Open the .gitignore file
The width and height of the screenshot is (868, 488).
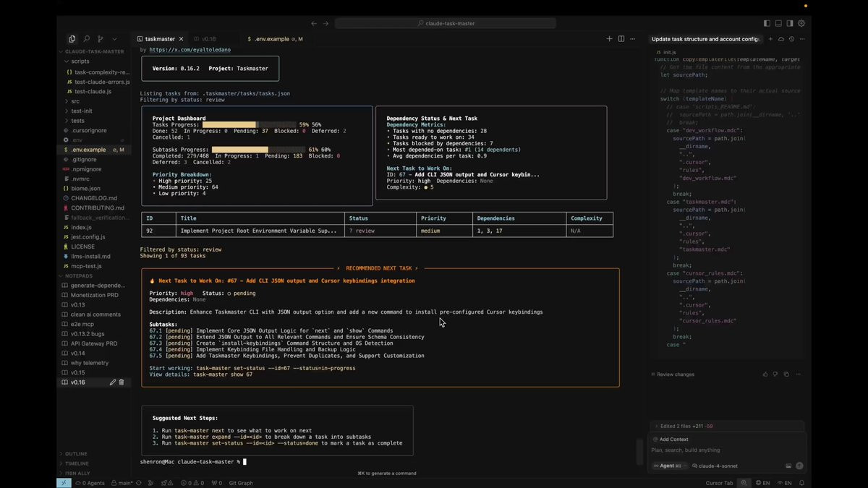tap(95, 159)
